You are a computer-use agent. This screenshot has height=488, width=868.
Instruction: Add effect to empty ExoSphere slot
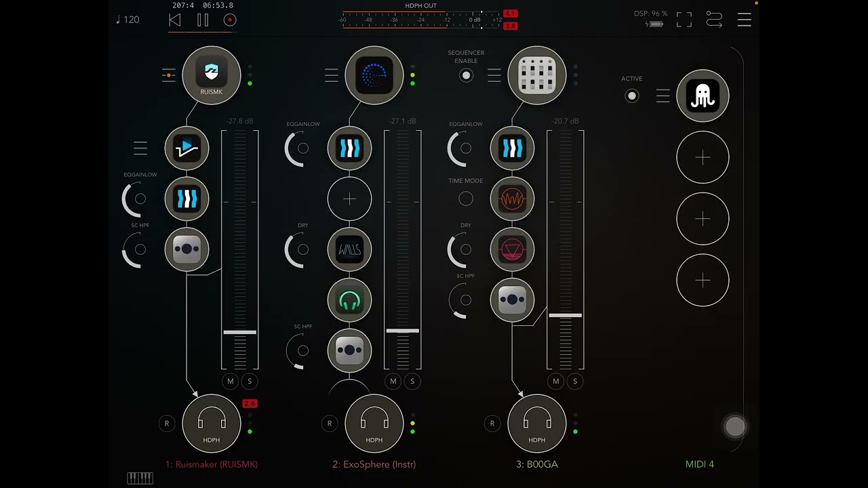tap(350, 199)
